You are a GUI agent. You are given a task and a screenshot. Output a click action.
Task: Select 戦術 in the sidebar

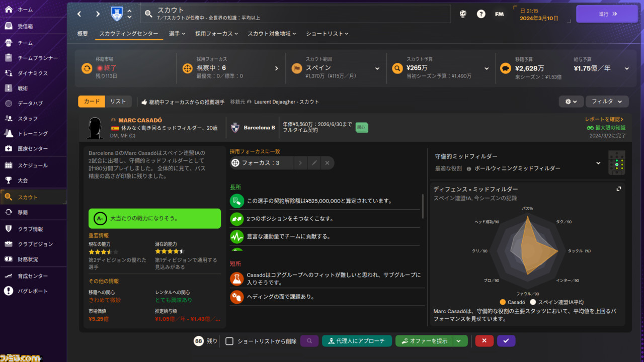click(x=23, y=88)
